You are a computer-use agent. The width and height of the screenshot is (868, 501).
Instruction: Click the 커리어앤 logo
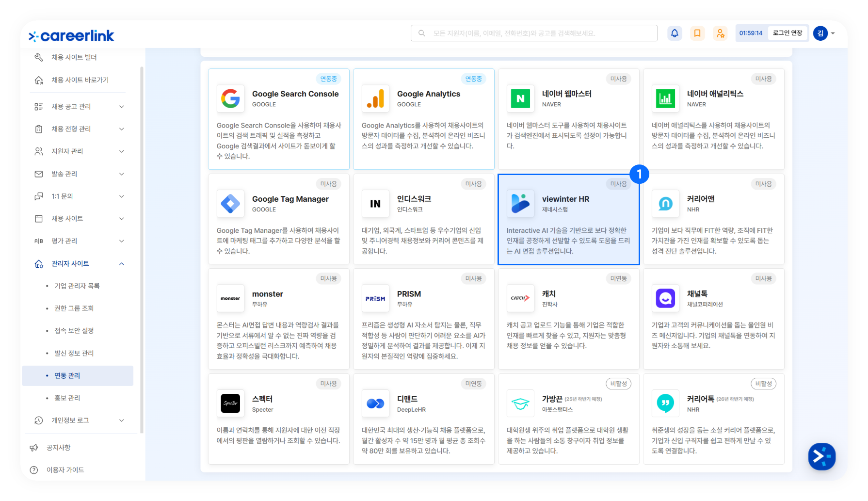[665, 204]
